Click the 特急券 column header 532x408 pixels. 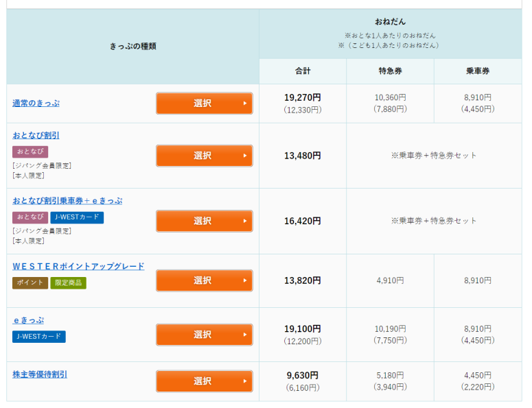click(x=389, y=71)
